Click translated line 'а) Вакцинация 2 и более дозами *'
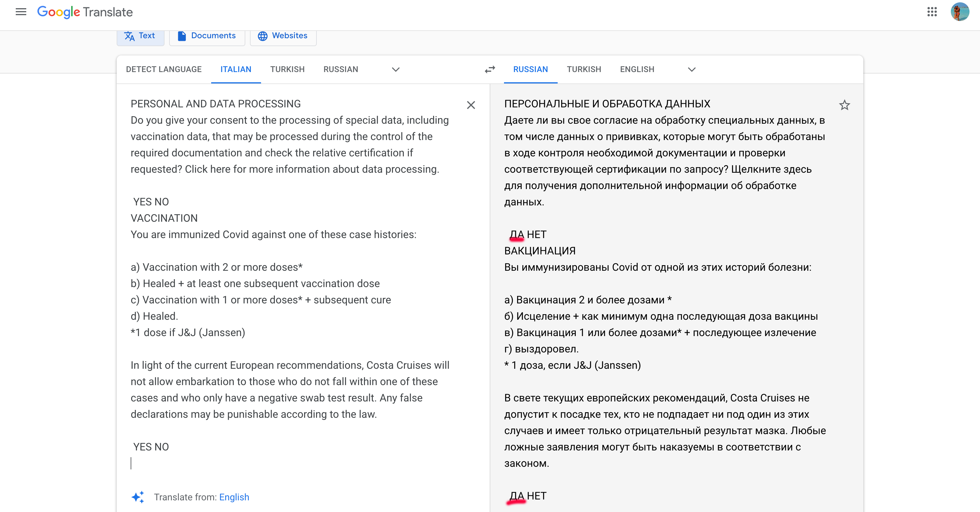This screenshot has width=980, height=512. [x=588, y=300]
